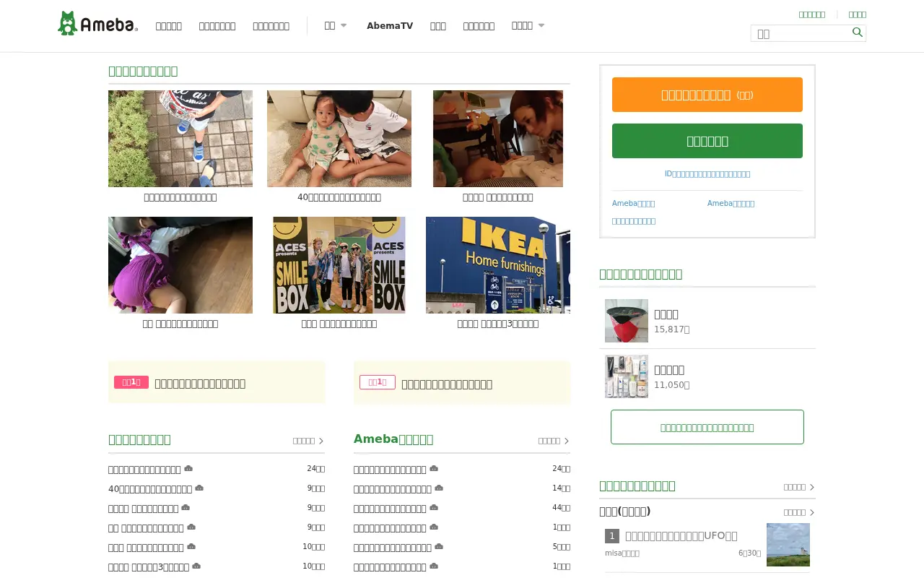Click the 15,817 count text
This screenshot has height=578, width=924.
671,329
